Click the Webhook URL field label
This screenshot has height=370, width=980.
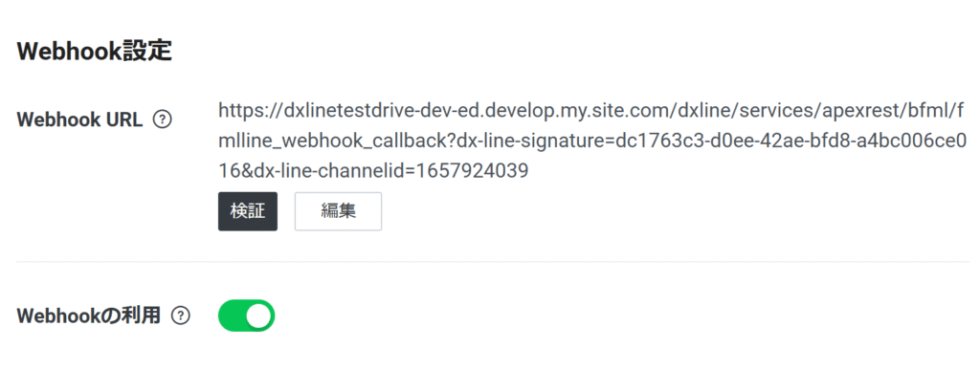tap(80, 120)
